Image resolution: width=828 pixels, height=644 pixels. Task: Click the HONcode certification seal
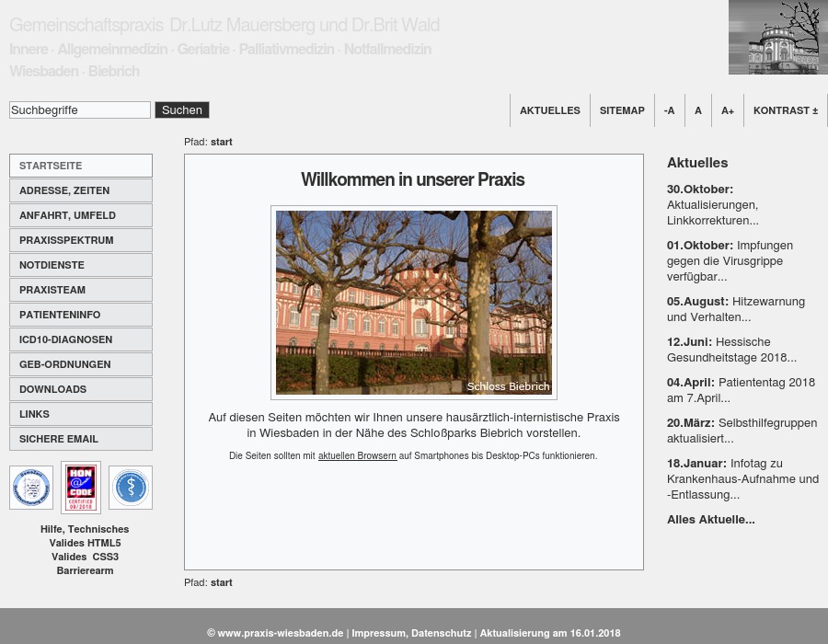point(81,488)
